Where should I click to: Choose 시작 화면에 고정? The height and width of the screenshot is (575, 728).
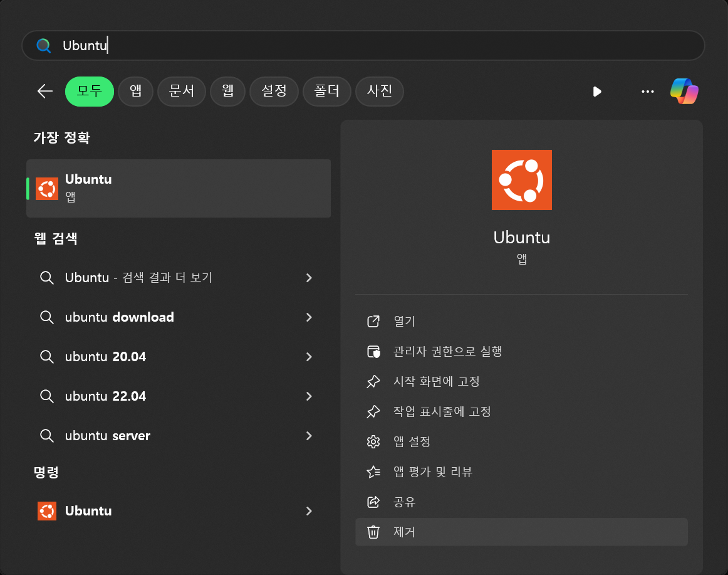coord(521,382)
